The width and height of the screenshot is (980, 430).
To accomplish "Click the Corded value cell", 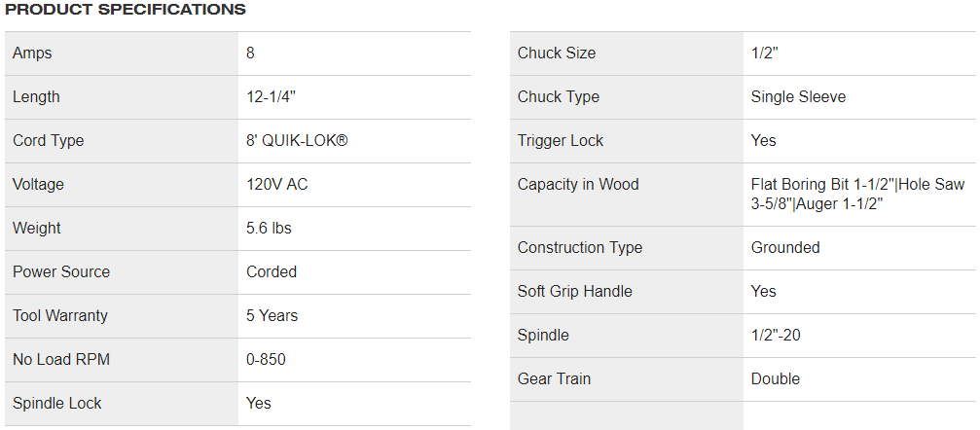I will (354, 271).
